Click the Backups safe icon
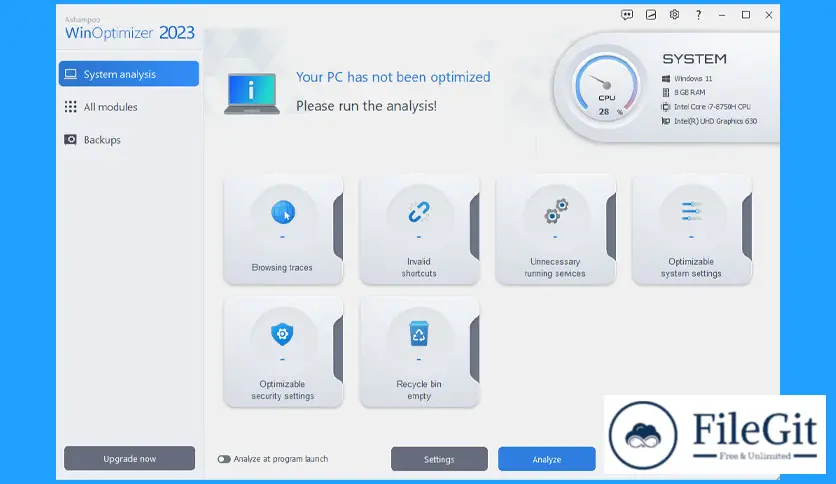Screen dimensions: 836x484 point(70,140)
